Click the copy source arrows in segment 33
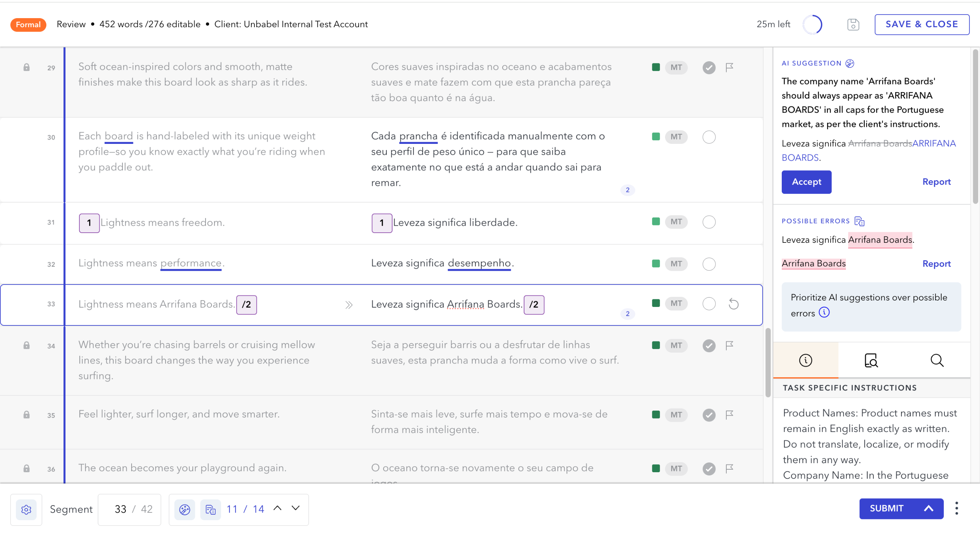Image resolution: width=980 pixels, height=536 pixels. pos(349,305)
